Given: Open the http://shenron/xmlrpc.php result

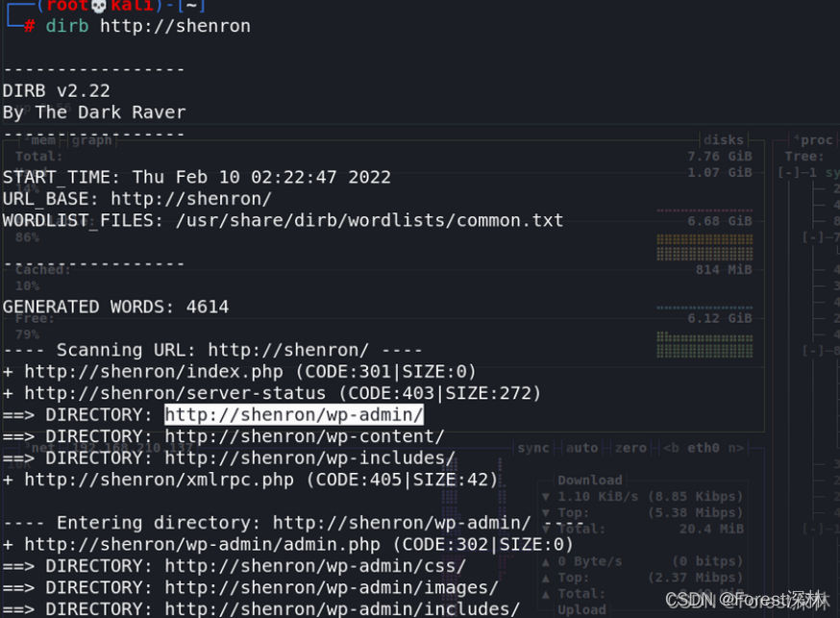Looking at the screenshot, I should pyautogui.click(x=160, y=480).
